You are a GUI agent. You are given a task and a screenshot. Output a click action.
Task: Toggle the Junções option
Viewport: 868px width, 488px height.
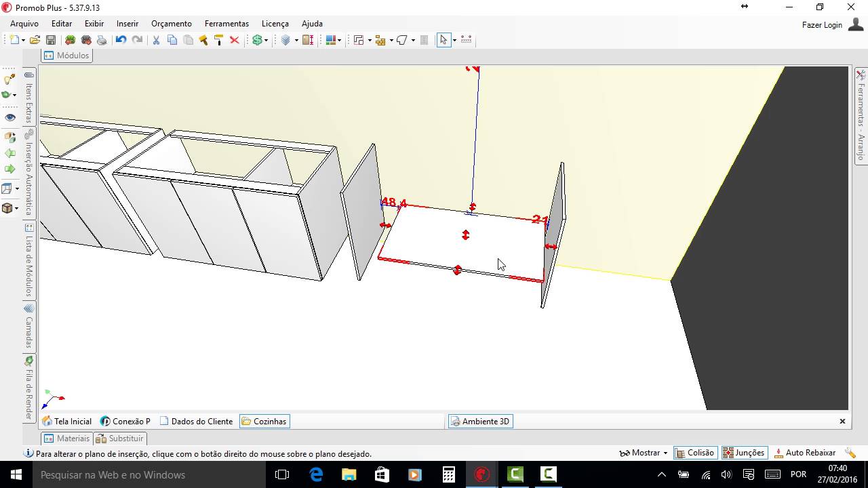[x=744, y=453]
